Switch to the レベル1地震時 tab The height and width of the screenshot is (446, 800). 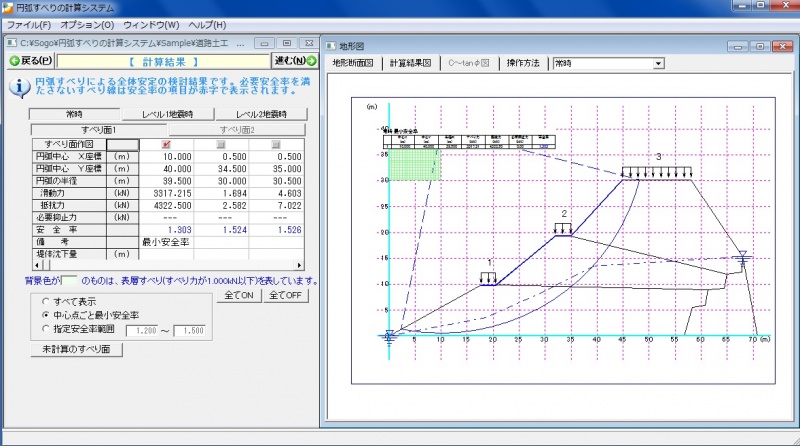[167, 114]
